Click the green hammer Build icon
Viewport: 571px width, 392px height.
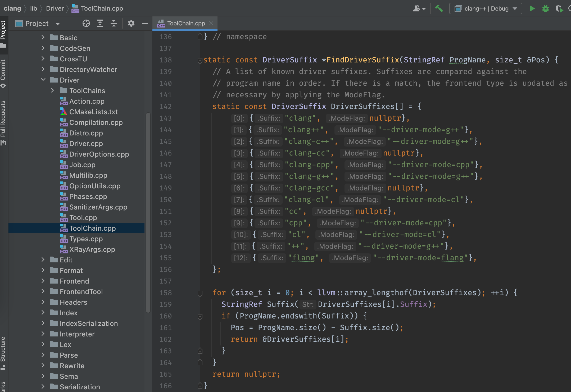point(439,8)
